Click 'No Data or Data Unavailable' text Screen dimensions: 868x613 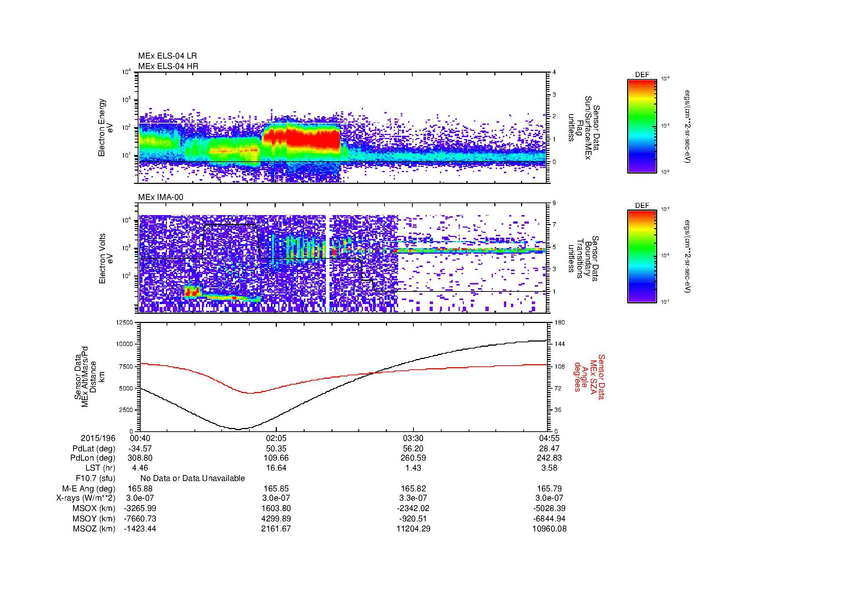(x=193, y=478)
